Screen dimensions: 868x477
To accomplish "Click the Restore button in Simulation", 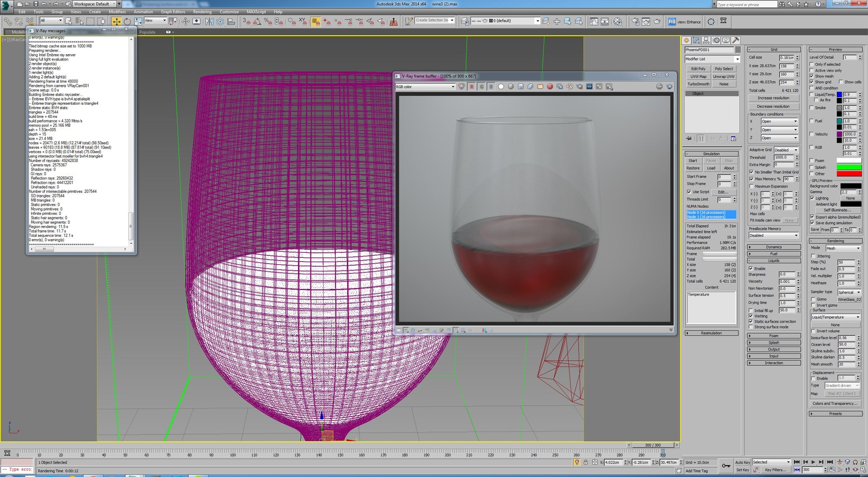I will point(693,168).
